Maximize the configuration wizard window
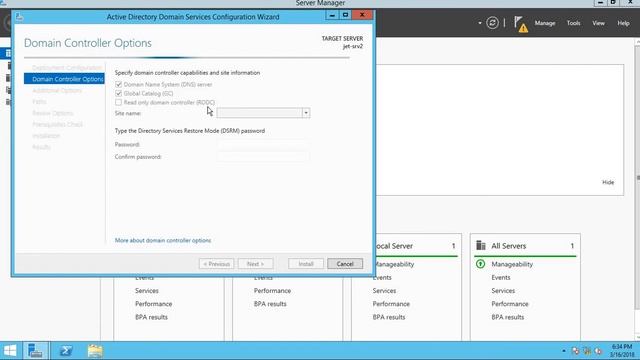The width and height of the screenshot is (640, 360). tap(345, 15)
